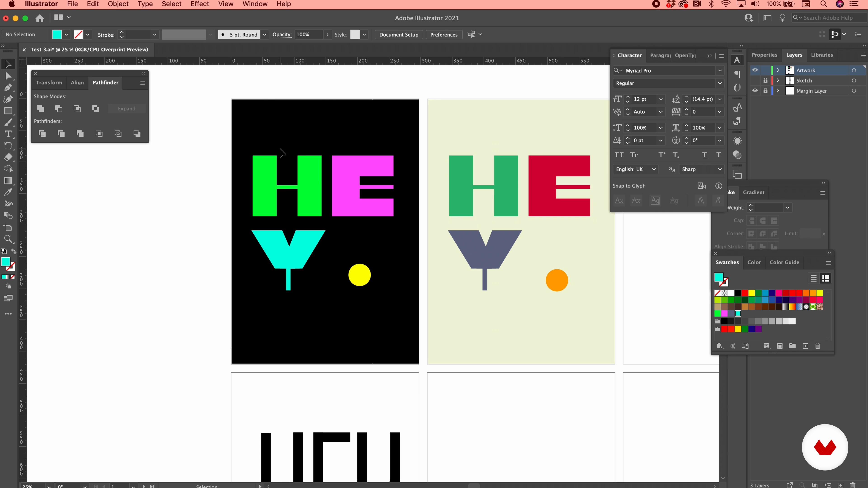Select the Rectangle tool
Viewport: 868px width, 488px height.
pos(8,111)
